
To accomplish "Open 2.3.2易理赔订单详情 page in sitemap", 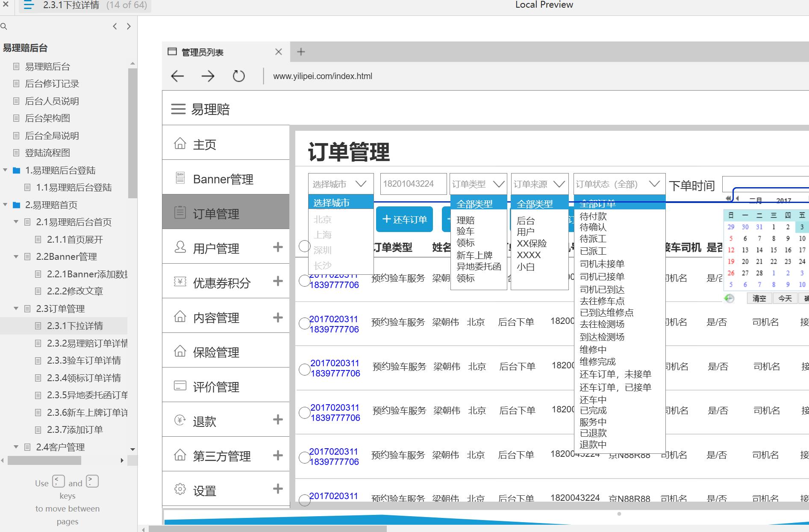I will pyautogui.click(x=87, y=343).
